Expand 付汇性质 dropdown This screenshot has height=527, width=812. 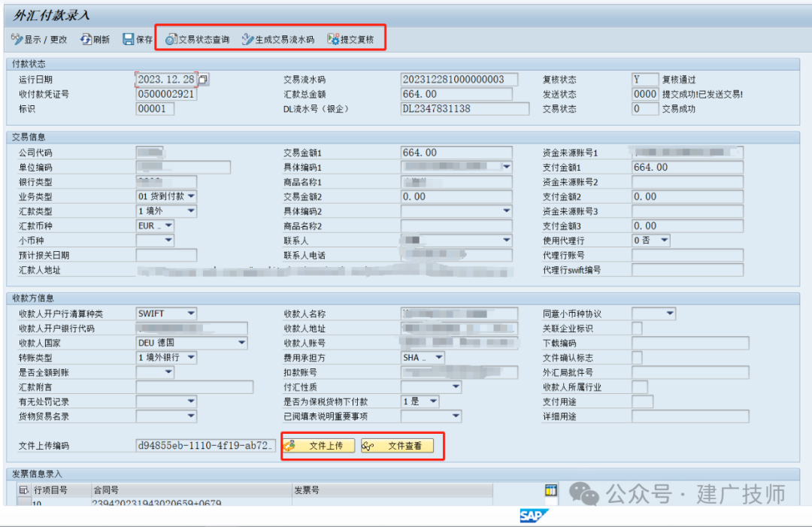pos(456,386)
